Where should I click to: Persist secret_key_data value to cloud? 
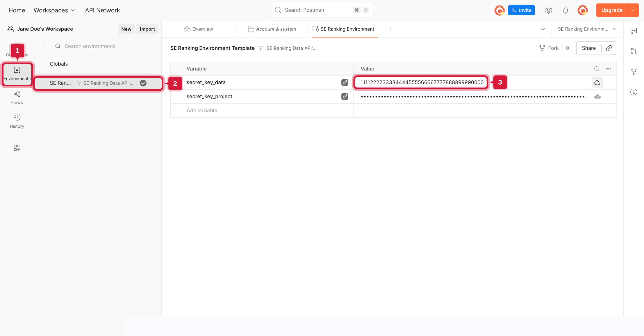597,82
